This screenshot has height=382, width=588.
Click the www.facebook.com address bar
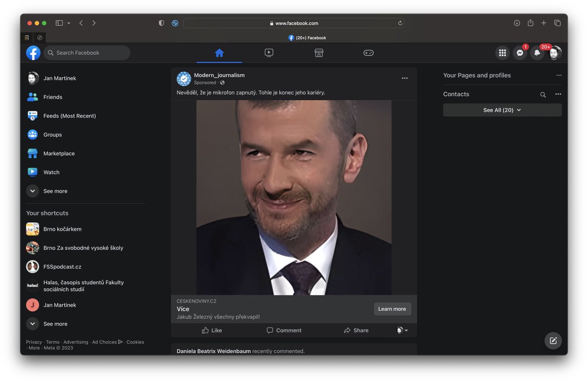[x=294, y=23]
